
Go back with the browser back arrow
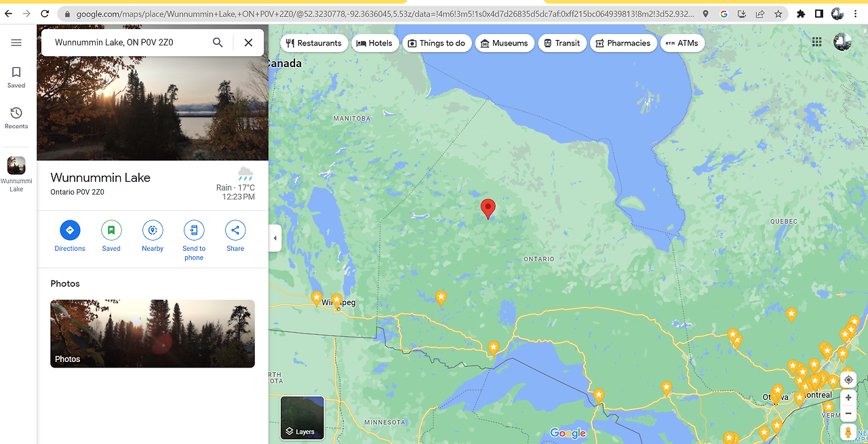pyautogui.click(x=9, y=14)
